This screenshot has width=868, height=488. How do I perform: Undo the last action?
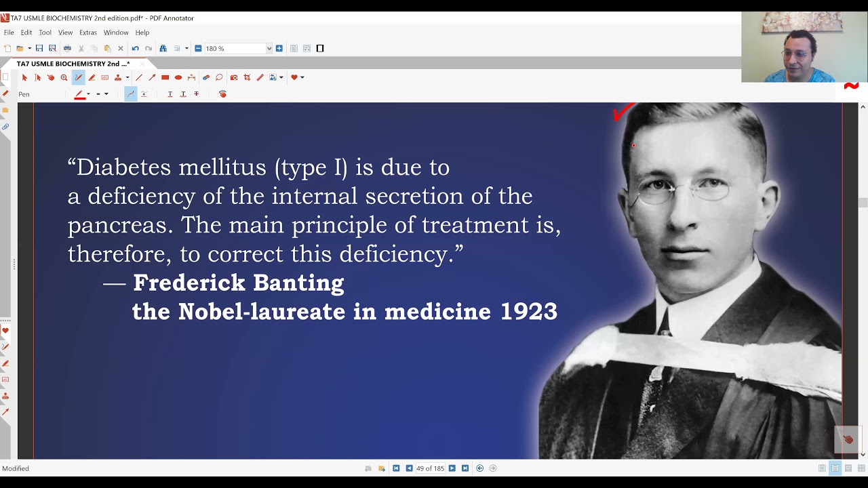(x=135, y=48)
